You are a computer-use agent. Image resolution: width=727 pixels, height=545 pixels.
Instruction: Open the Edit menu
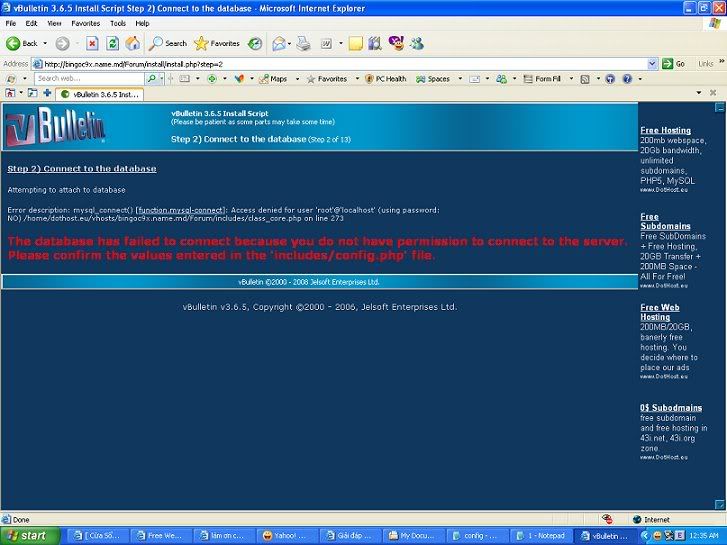coord(32,23)
